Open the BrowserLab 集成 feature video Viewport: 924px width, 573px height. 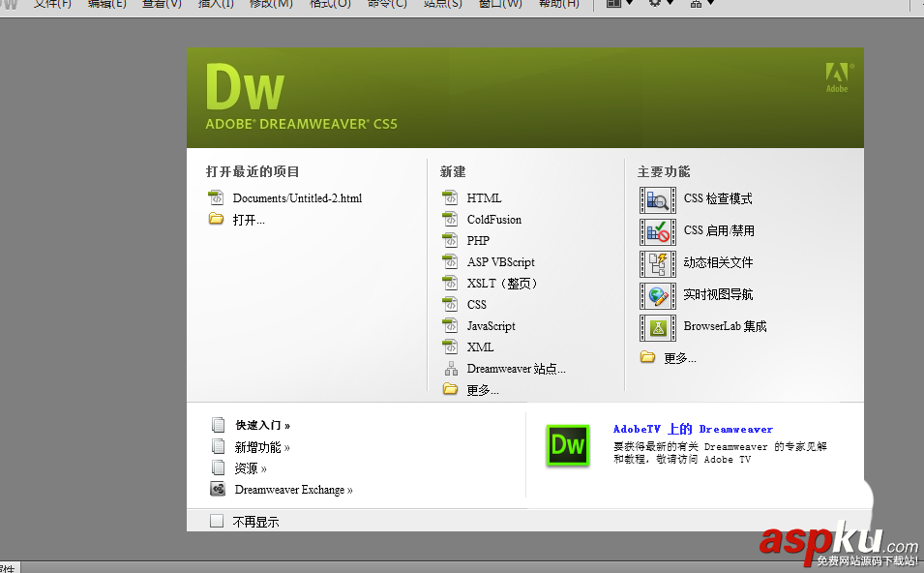click(725, 326)
